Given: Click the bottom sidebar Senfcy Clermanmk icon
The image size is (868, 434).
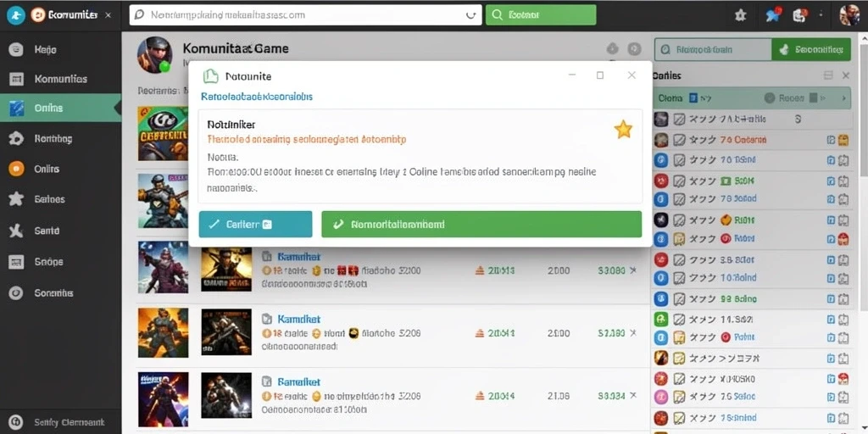Looking at the screenshot, I should click(16, 421).
